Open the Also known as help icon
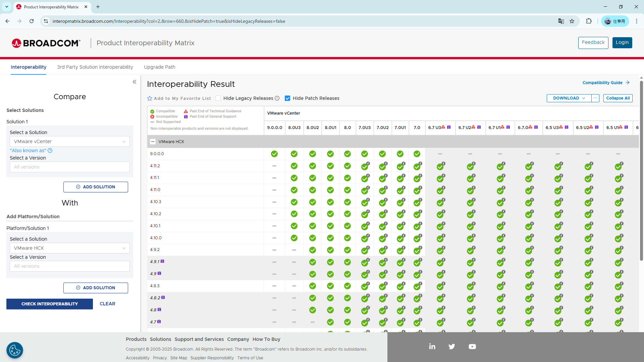The image size is (644, 362). (50, 150)
